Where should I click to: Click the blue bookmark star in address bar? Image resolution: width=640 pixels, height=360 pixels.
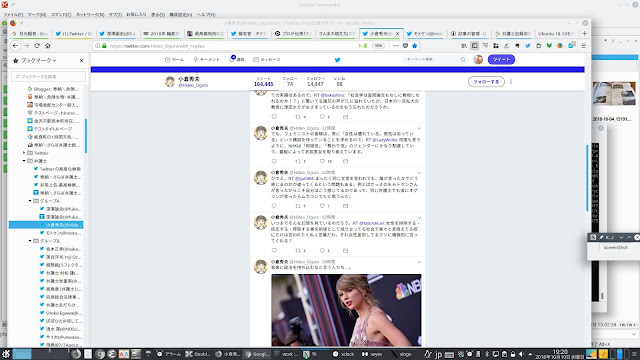click(x=415, y=46)
